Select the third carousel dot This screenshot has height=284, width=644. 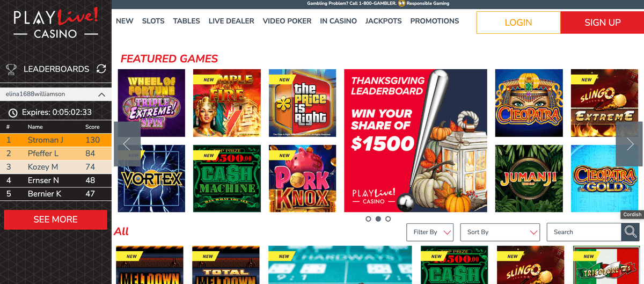(x=388, y=219)
